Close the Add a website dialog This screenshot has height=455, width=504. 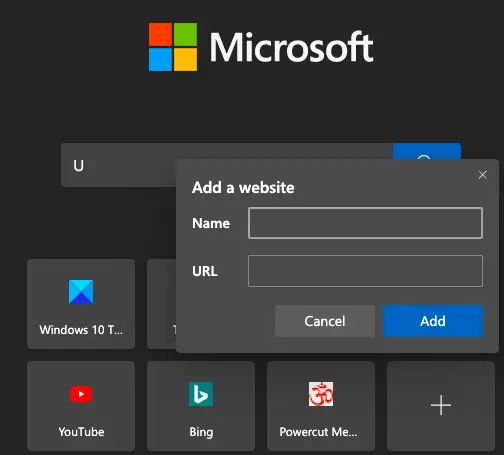(x=483, y=175)
